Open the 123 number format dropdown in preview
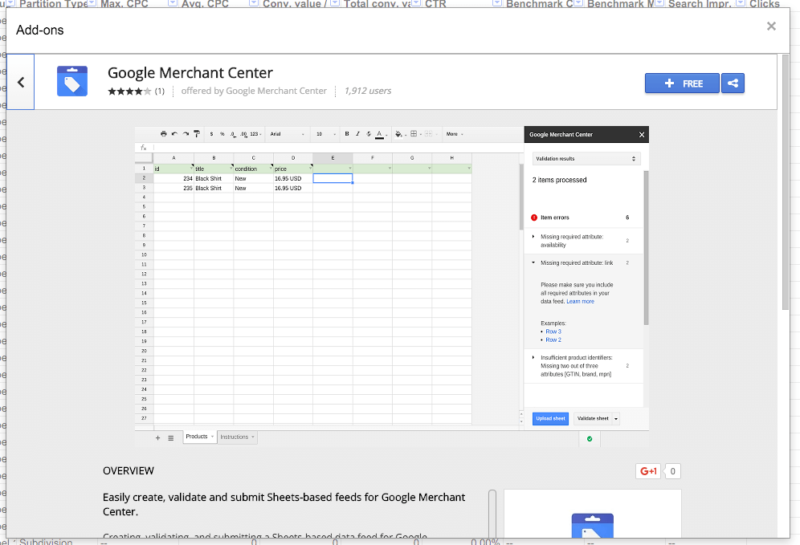800x545 pixels. [255, 134]
